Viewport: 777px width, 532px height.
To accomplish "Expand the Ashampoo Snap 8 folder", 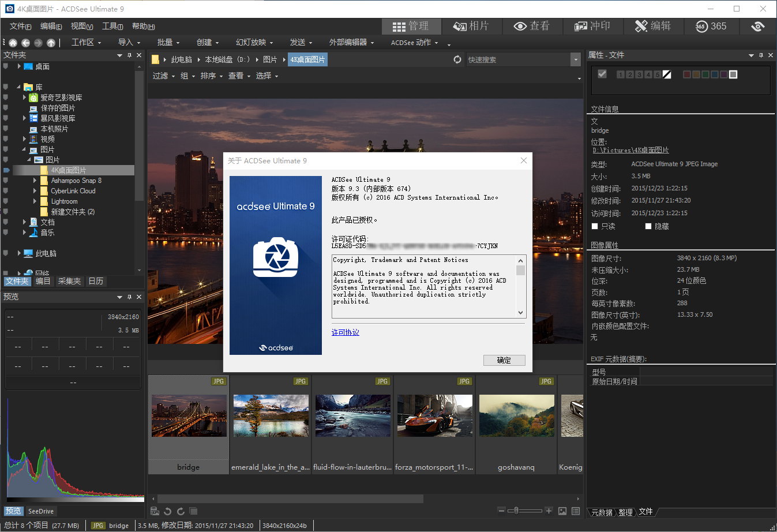I will 35,181.
